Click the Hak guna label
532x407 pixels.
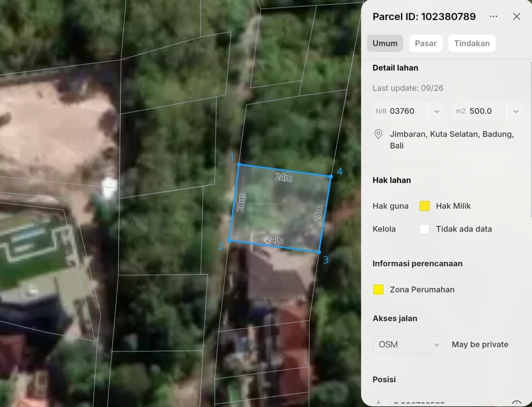[390, 206]
